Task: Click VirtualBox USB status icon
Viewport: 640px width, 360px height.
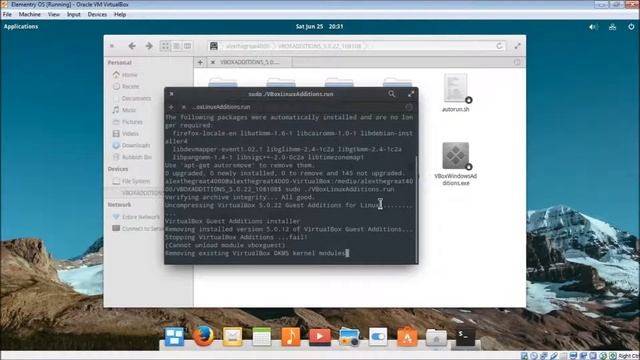Action: [554, 356]
